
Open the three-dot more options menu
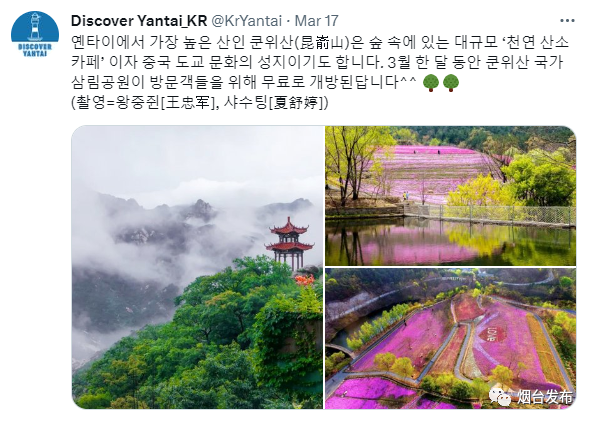[x=567, y=21]
